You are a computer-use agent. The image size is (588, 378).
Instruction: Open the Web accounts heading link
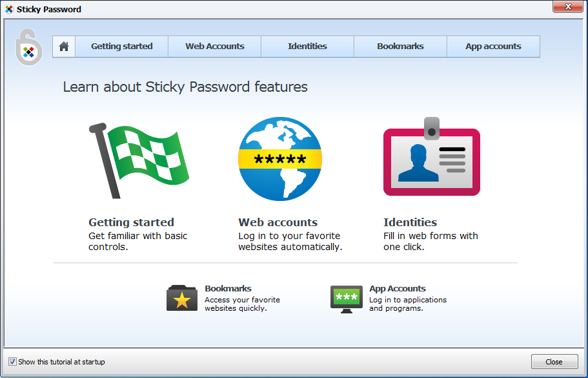coord(278,222)
